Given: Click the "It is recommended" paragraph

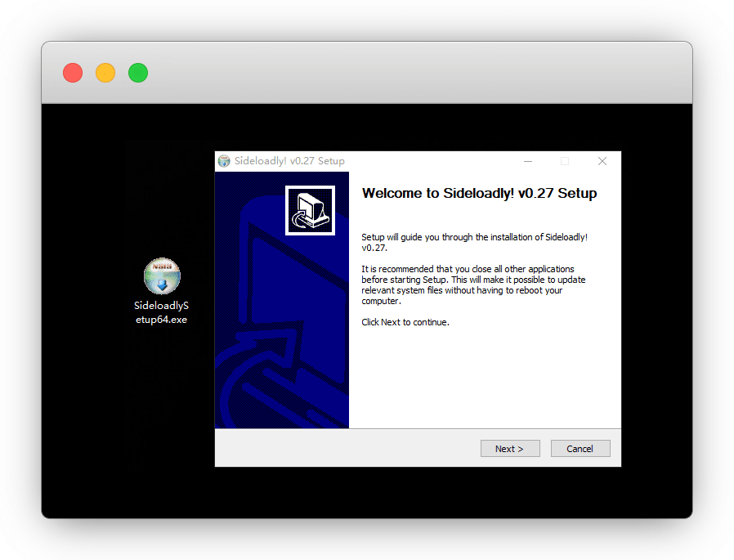Looking at the screenshot, I should click(473, 284).
